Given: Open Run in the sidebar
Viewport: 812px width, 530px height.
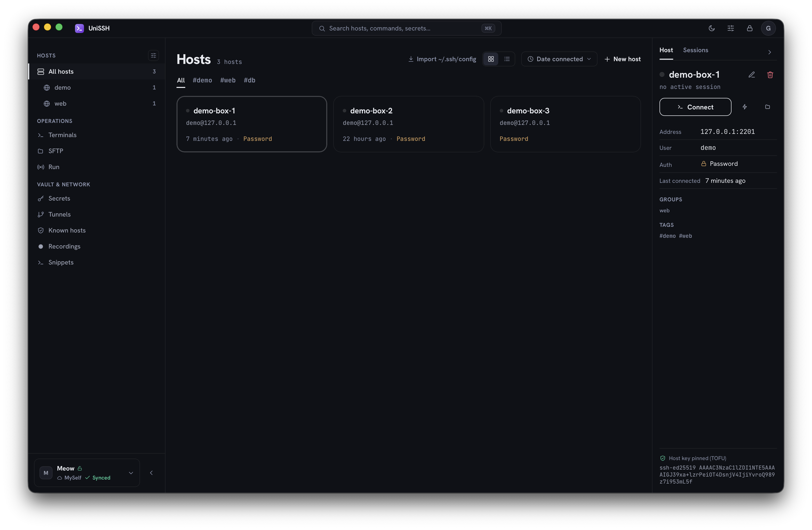Looking at the screenshot, I should pos(97,167).
